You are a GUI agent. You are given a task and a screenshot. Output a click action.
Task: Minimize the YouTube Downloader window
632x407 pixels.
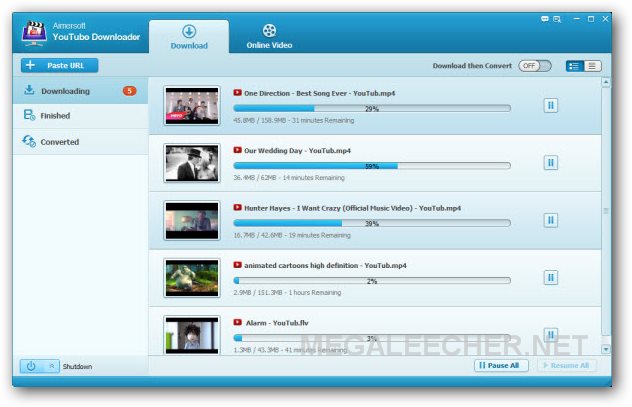577,19
